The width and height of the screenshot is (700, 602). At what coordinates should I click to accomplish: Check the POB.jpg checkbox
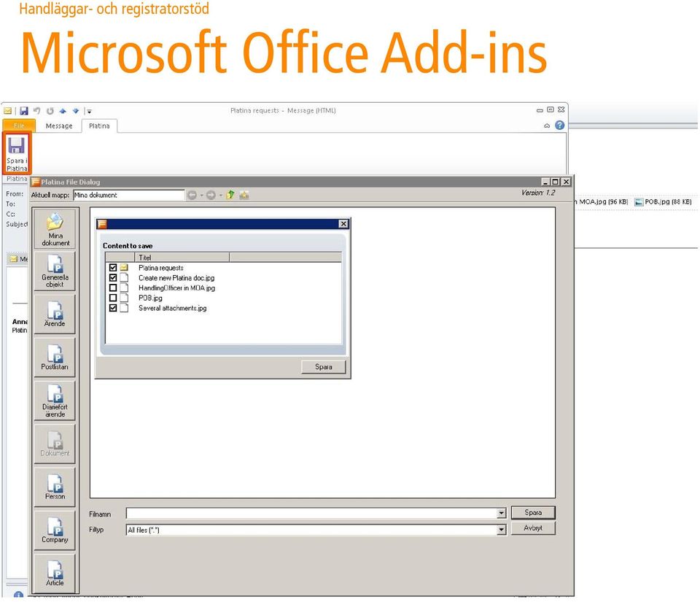coord(113,298)
